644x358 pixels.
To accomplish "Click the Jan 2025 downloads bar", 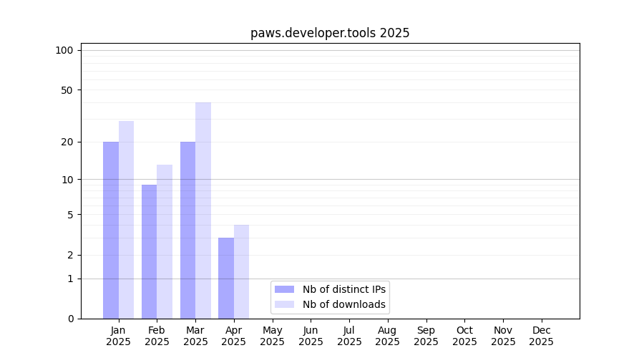I will click(126, 220).
